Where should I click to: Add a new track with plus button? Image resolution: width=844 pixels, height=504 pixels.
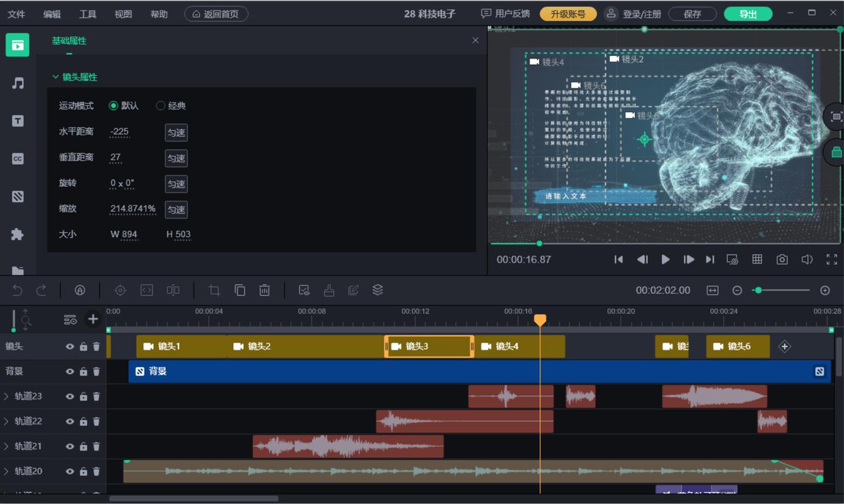pos(93,319)
